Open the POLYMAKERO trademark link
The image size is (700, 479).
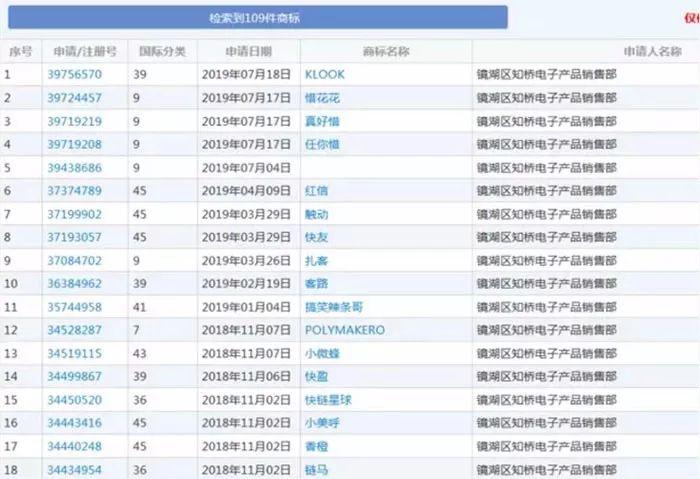(x=344, y=330)
